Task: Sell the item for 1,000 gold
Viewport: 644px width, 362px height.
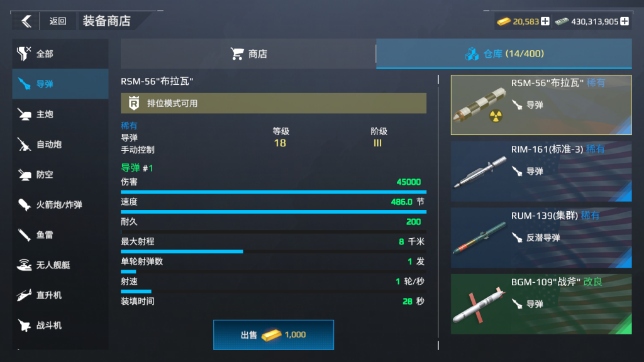Action: coord(274,335)
